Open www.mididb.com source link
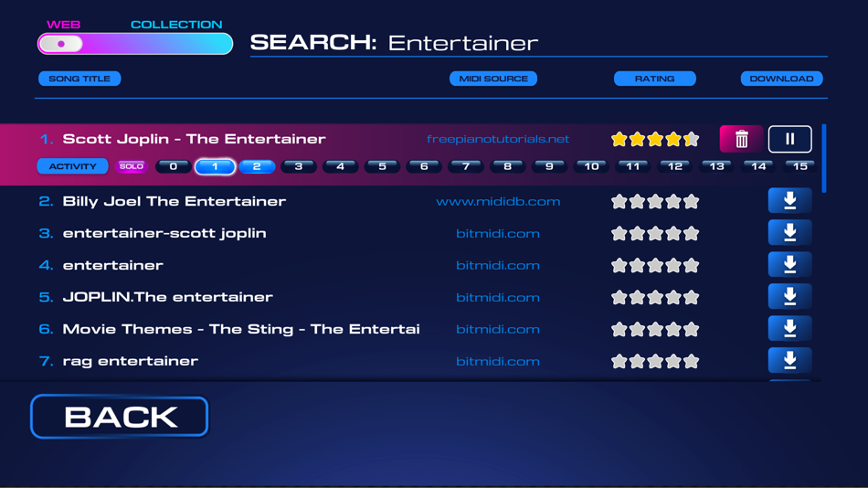Viewport: 868px width, 488px height. 498,202
